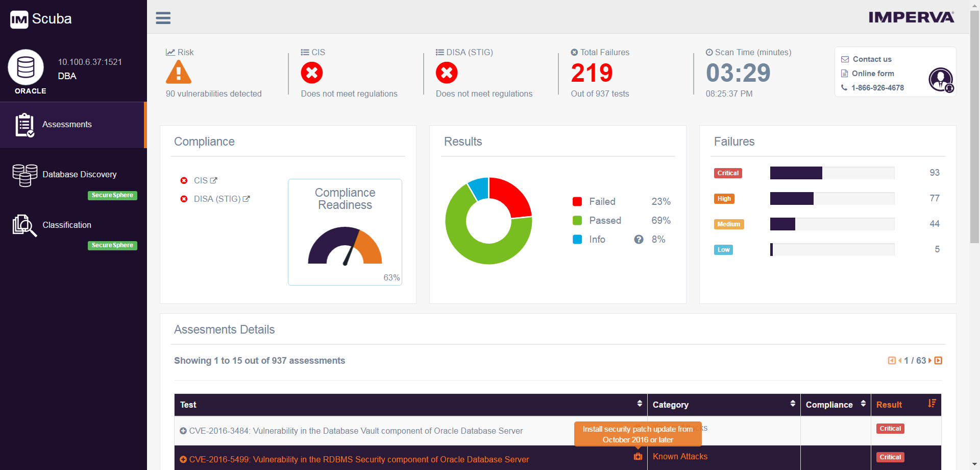
Task: Sort table by Result column
Action: [x=932, y=404]
